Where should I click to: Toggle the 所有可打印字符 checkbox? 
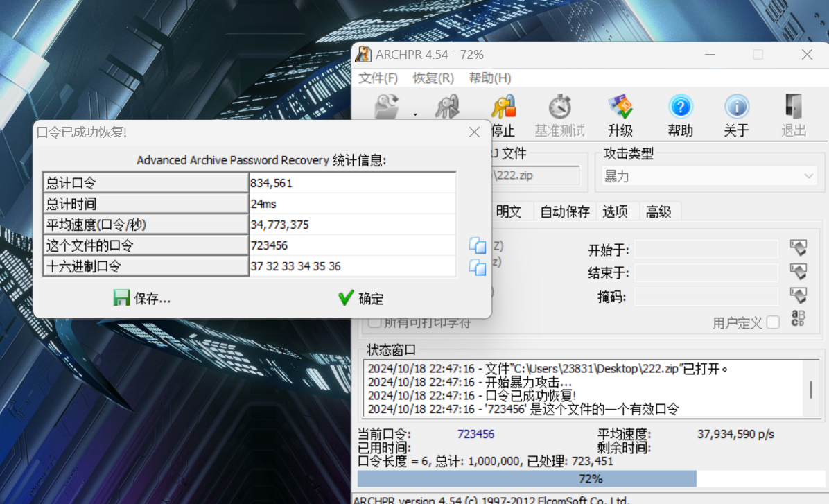(x=374, y=322)
